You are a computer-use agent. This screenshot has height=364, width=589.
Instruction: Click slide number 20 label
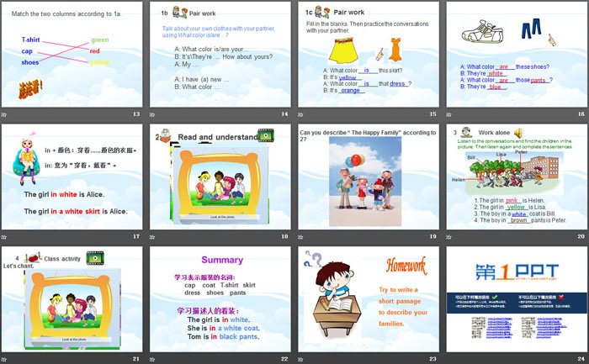[581, 236]
